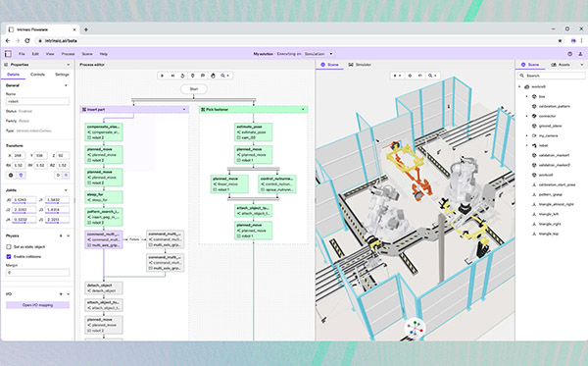Click the location pin icon in the process editor toolbar

[x=193, y=76]
